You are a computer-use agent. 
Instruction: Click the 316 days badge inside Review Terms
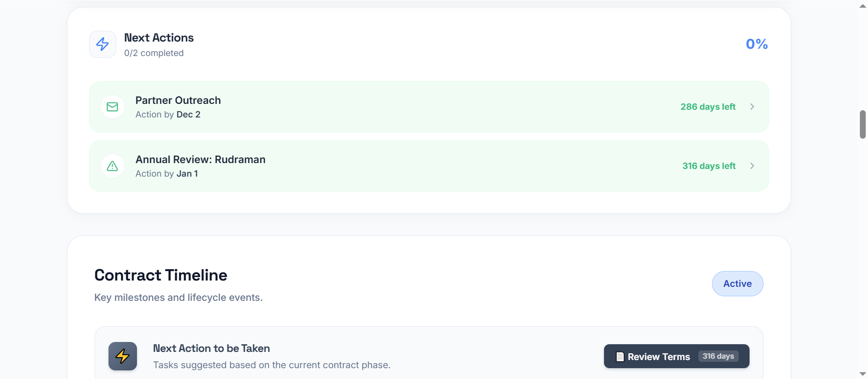coord(718,356)
